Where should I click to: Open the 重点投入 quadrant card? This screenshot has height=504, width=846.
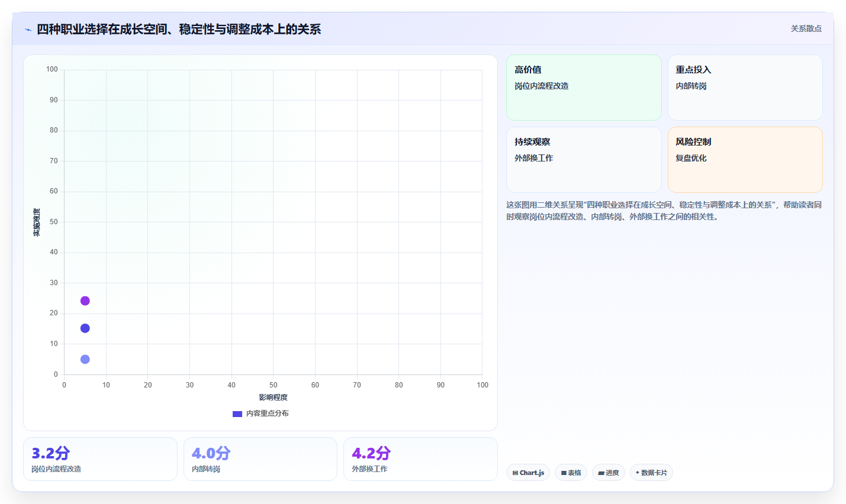pyautogui.click(x=745, y=88)
